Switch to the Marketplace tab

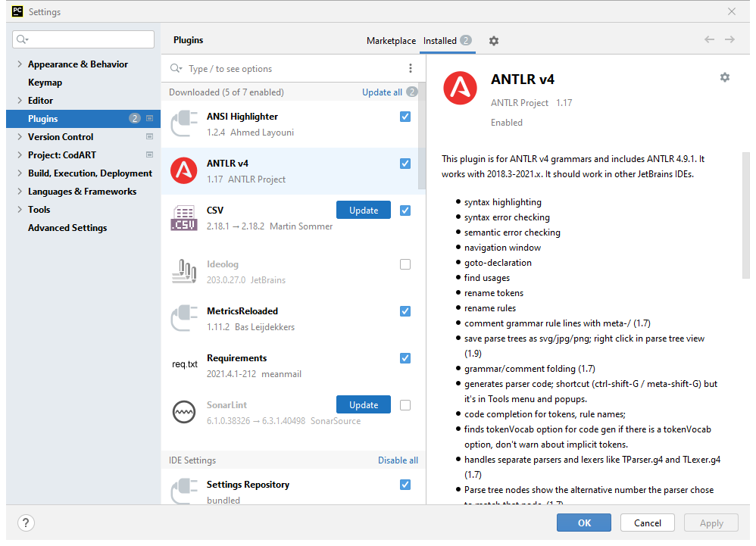(391, 41)
